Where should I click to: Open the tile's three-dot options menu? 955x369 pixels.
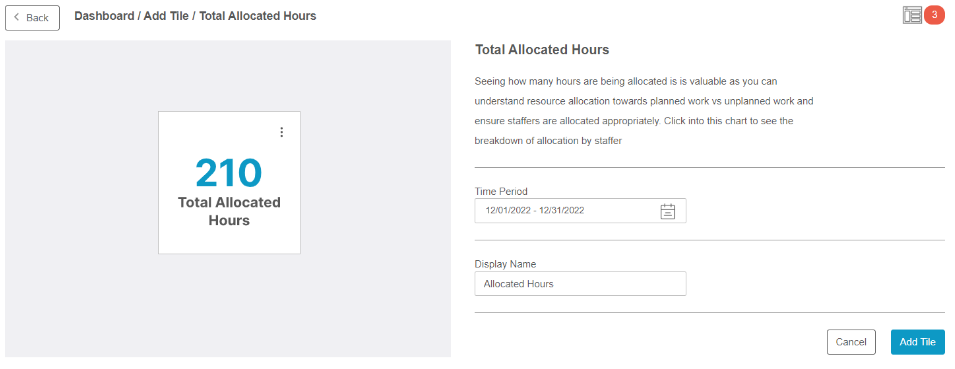tap(281, 132)
